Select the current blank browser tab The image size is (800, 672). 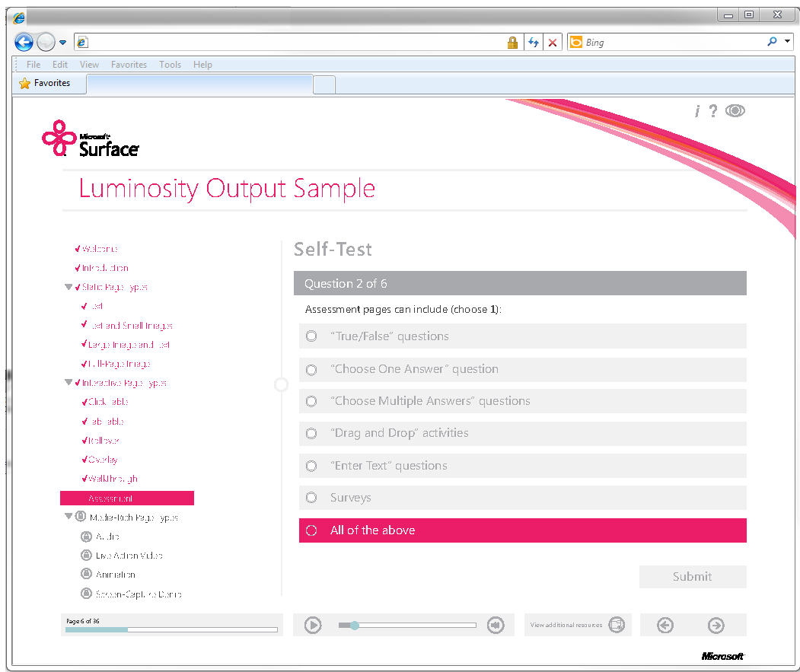pos(199,84)
